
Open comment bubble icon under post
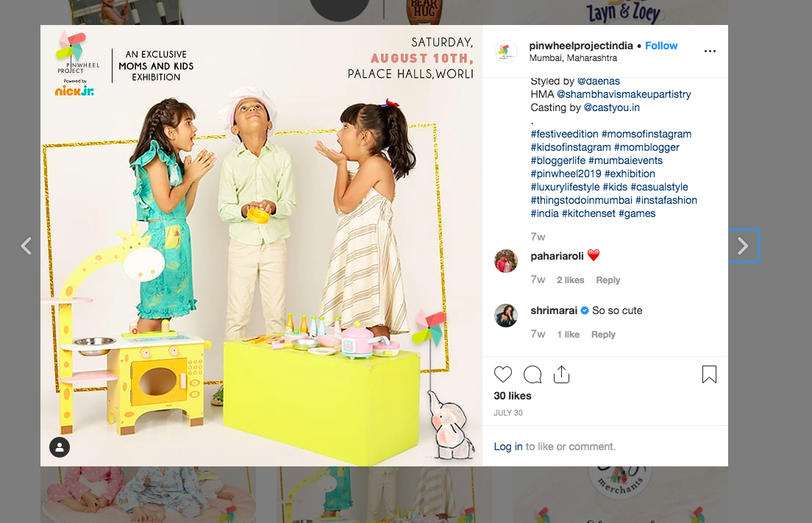tap(533, 374)
